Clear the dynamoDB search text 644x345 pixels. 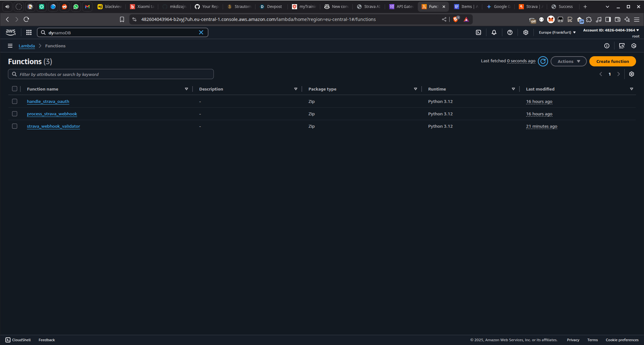click(201, 32)
